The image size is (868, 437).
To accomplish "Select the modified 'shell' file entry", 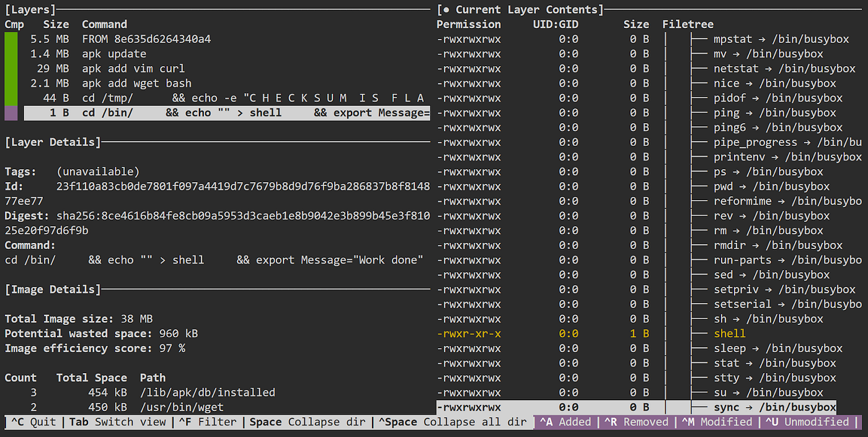I will click(x=730, y=333).
